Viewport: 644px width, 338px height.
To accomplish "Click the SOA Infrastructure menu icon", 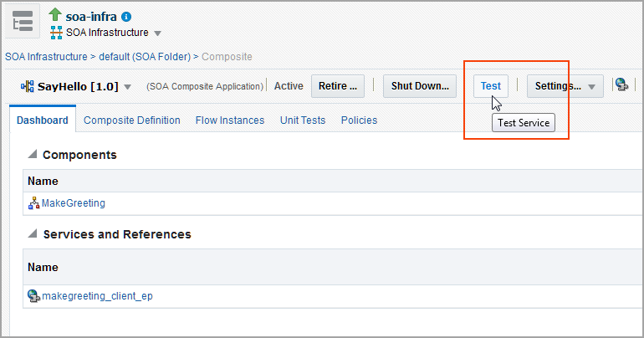I will pyautogui.click(x=56, y=33).
